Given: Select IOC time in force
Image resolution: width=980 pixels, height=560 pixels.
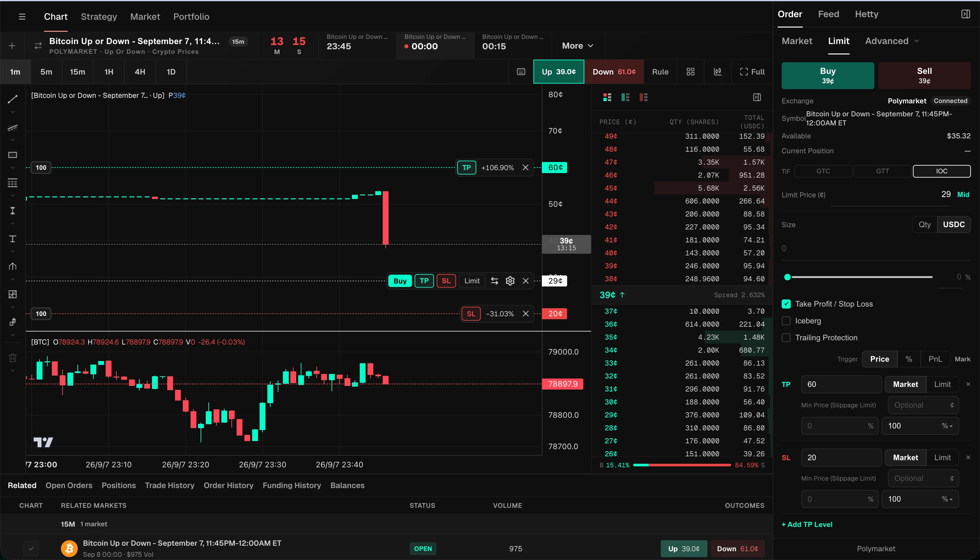Looking at the screenshot, I should pos(941,171).
